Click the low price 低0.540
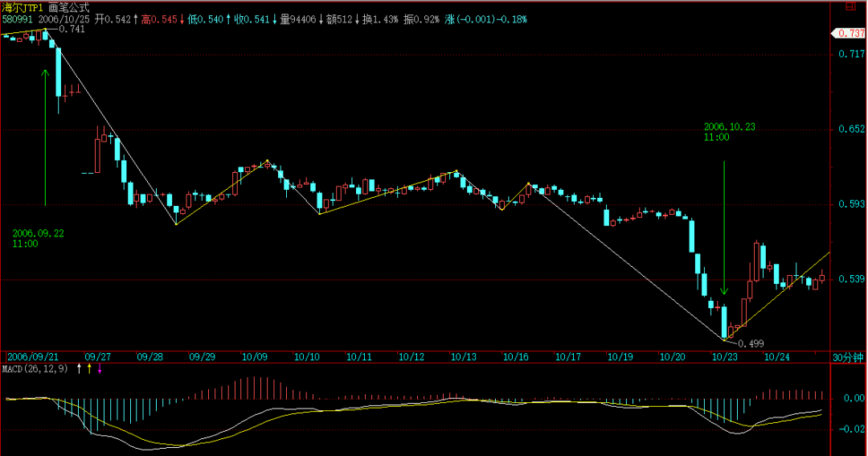 [x=206, y=19]
